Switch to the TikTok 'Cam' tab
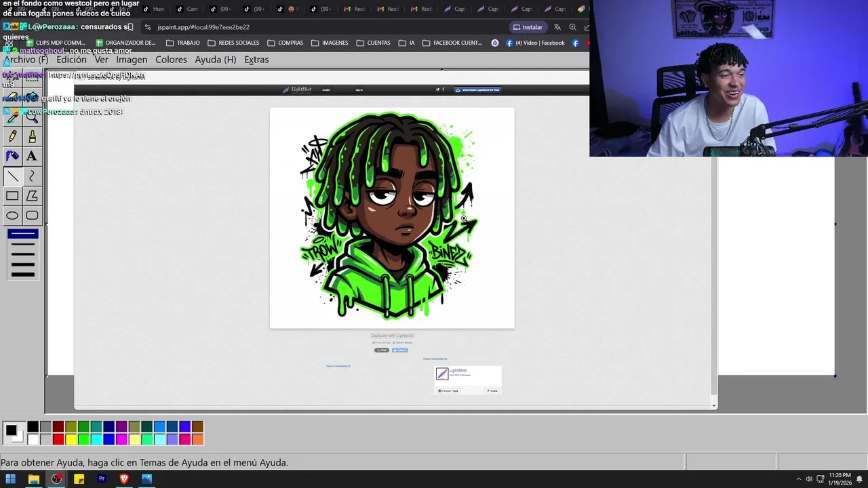Screen dimensions: 868x488 coord(187,9)
